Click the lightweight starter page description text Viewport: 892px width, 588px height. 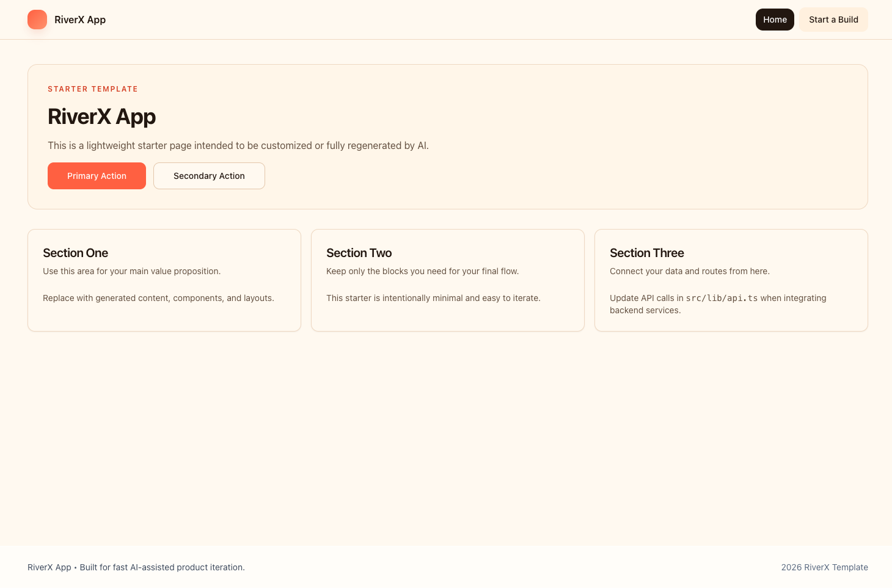pyautogui.click(x=238, y=145)
